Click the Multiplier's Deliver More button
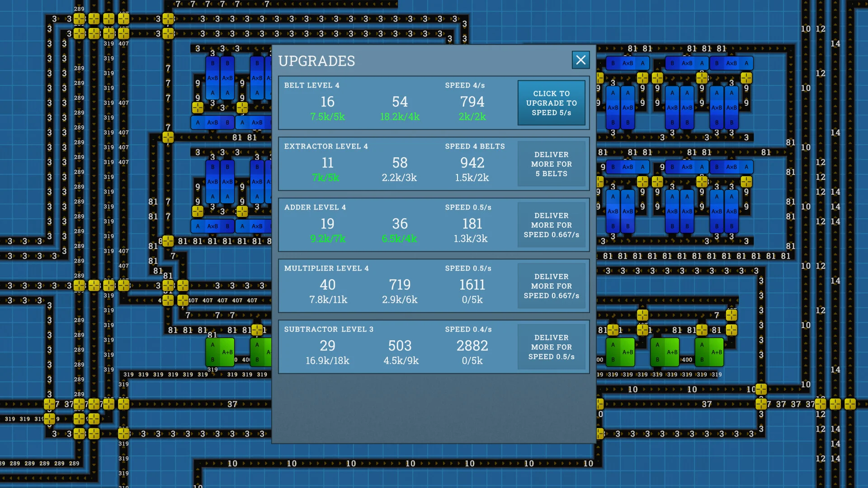This screenshot has height=488, width=868. pos(551,286)
